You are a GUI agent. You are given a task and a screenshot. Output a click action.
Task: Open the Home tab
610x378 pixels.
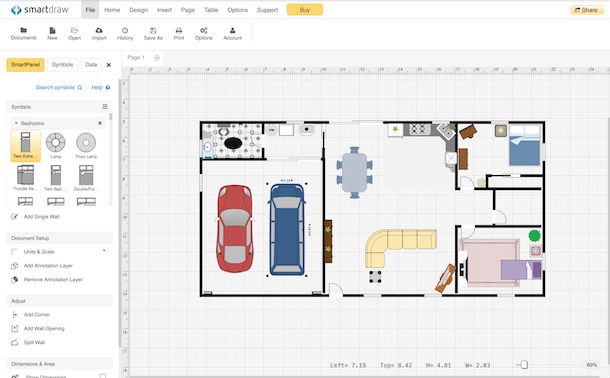click(x=112, y=10)
